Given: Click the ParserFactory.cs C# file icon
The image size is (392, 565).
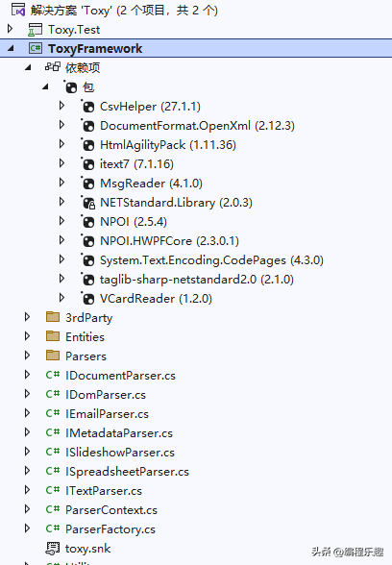Looking at the screenshot, I should point(53,528).
